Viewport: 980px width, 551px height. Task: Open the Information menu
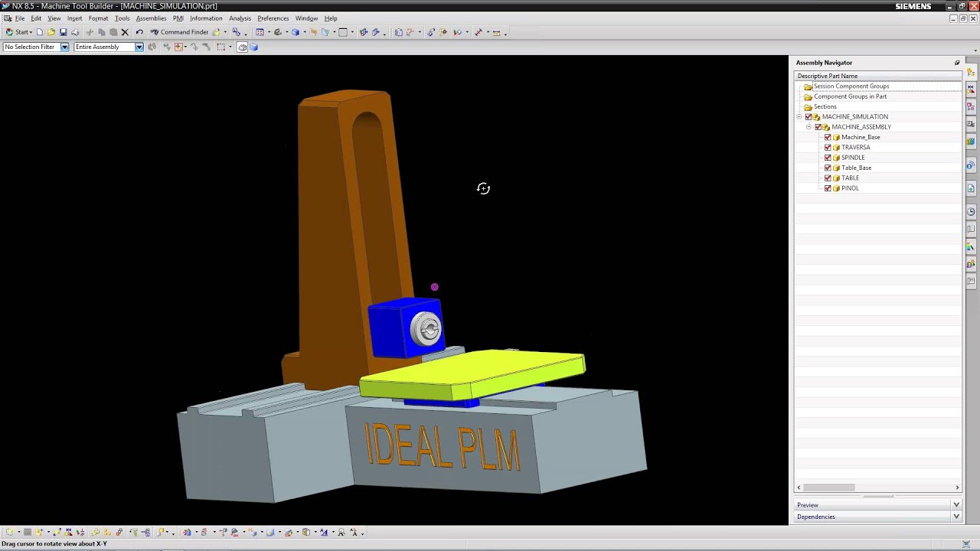click(x=206, y=18)
